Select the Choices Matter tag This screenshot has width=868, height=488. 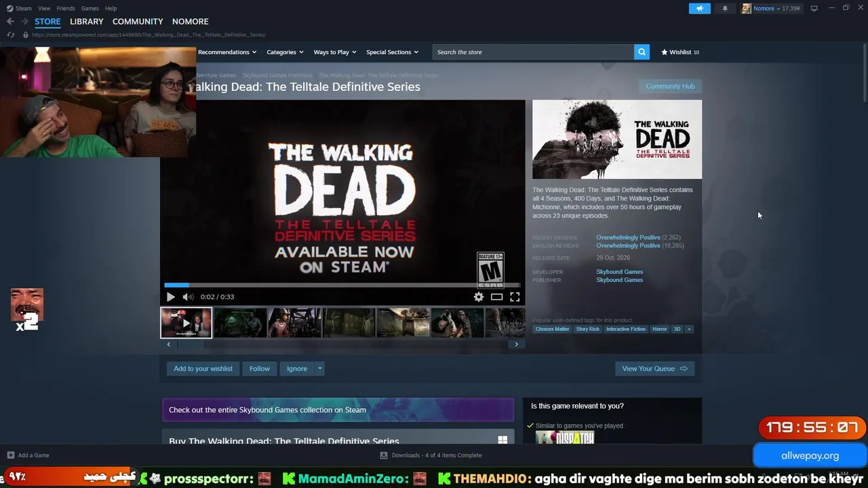(x=552, y=329)
